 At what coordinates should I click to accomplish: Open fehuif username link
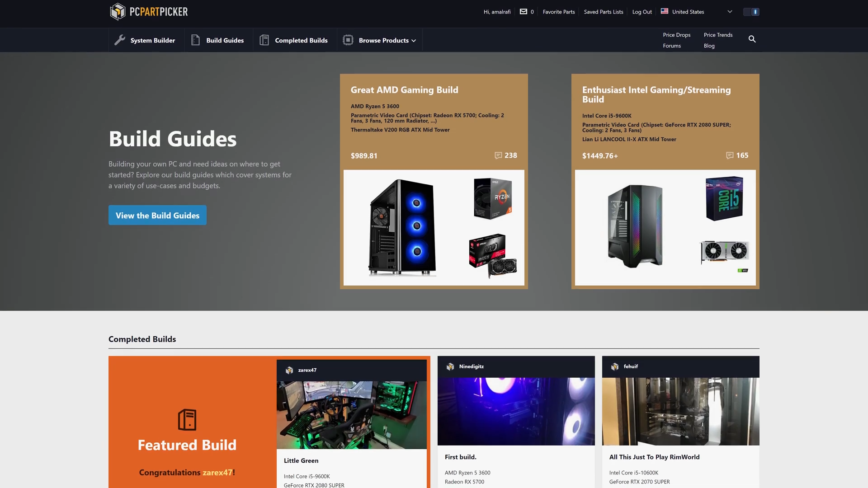pos(631,366)
